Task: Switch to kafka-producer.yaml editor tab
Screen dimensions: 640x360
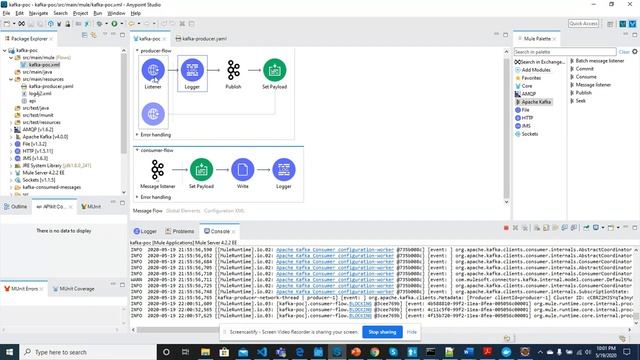Action: 201,39
